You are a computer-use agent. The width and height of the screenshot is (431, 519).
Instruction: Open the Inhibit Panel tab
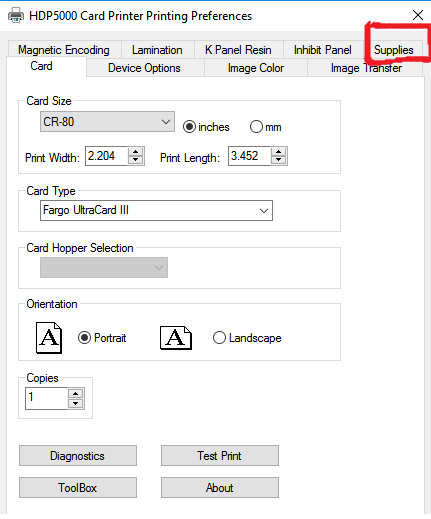coord(322,50)
